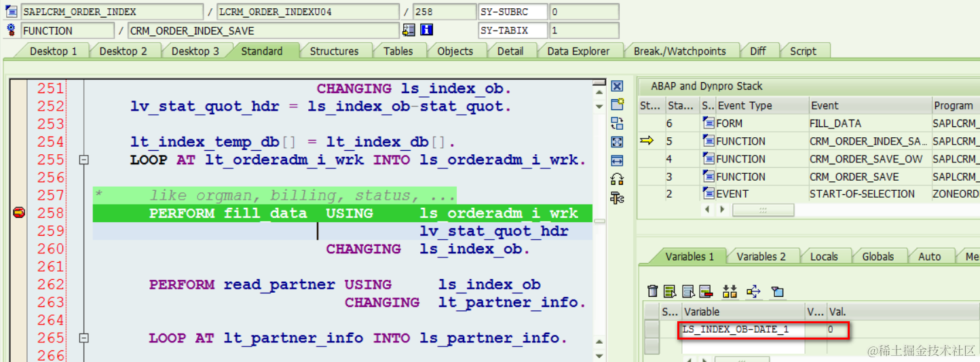Viewport: 980px width, 362px height.
Task: Click the Maximize Tool full-screen icon
Action: [617, 142]
